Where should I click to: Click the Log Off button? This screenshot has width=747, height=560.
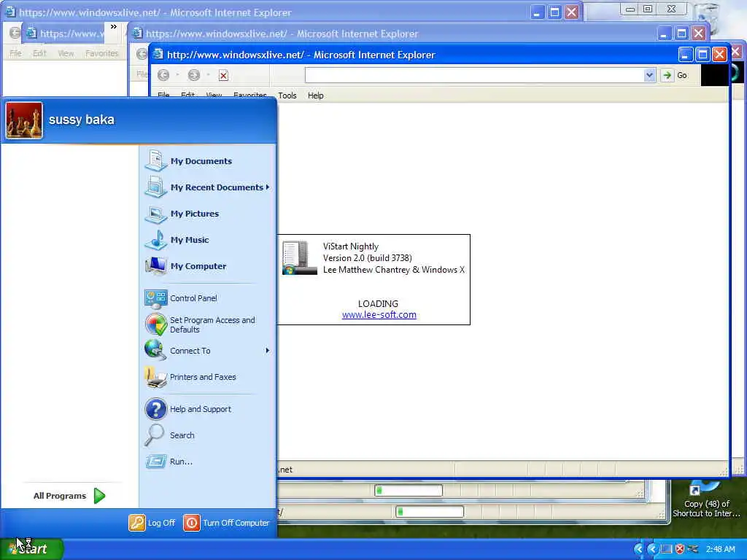click(152, 523)
